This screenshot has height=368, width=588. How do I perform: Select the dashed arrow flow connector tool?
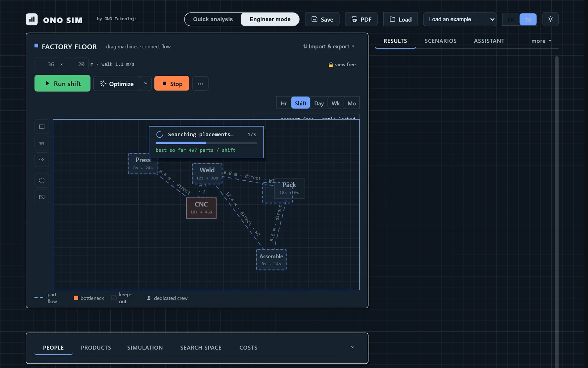[x=42, y=160]
